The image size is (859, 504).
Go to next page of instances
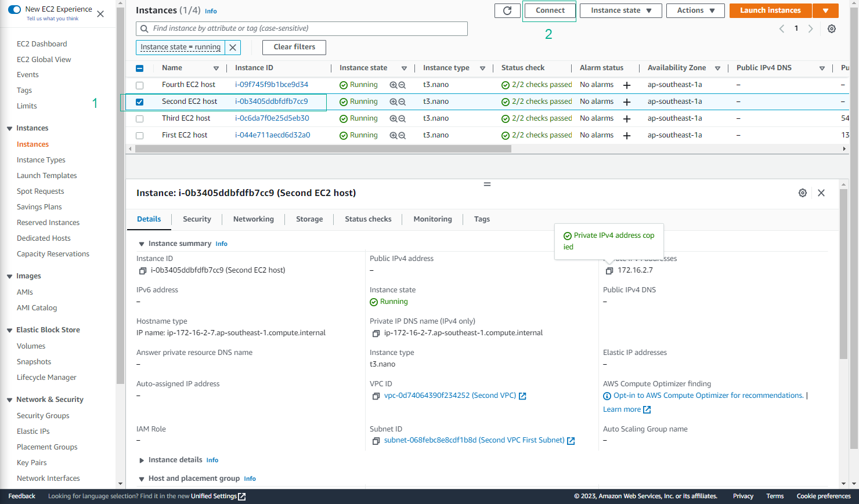811,28
